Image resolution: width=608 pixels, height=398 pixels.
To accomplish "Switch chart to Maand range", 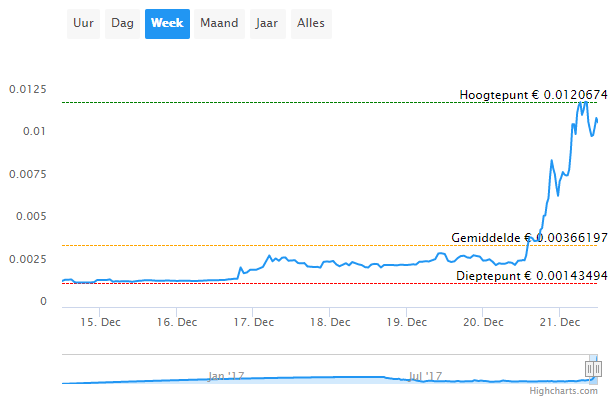I will tap(219, 24).
